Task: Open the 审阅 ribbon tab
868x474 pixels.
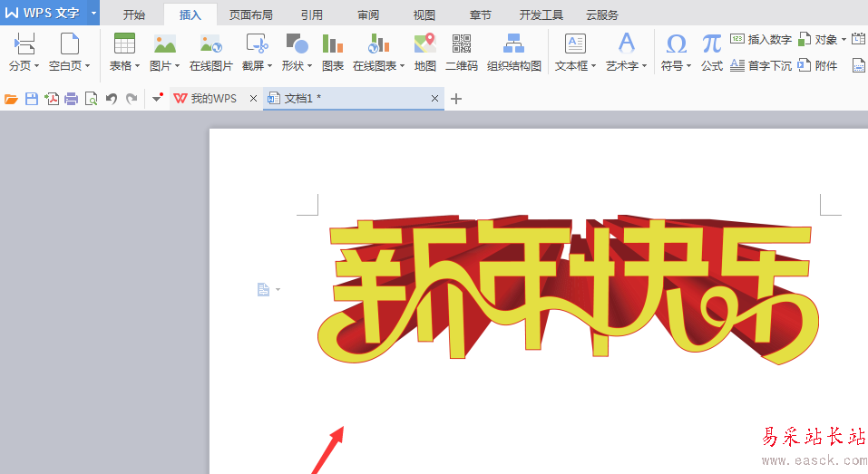Action: point(368,15)
